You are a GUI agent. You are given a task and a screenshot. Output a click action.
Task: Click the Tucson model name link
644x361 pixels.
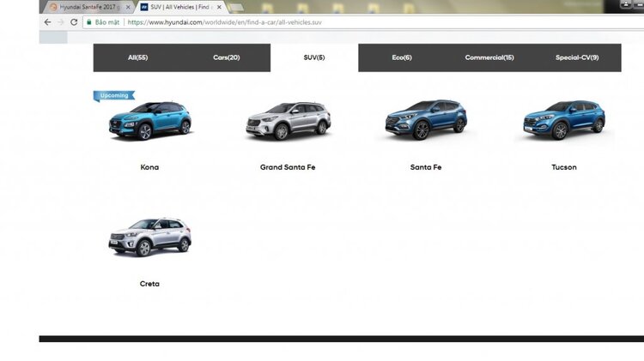(564, 167)
